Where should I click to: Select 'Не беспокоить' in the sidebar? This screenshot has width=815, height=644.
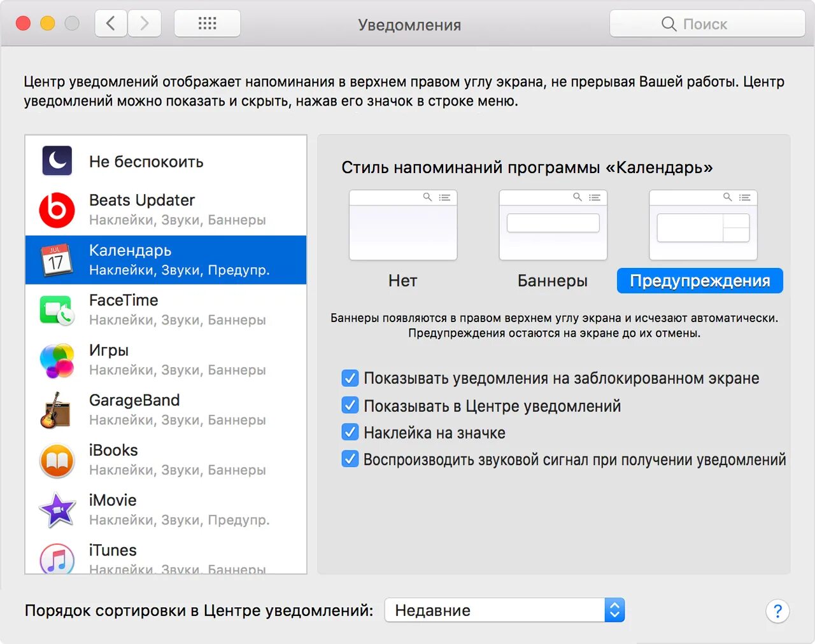(x=166, y=161)
